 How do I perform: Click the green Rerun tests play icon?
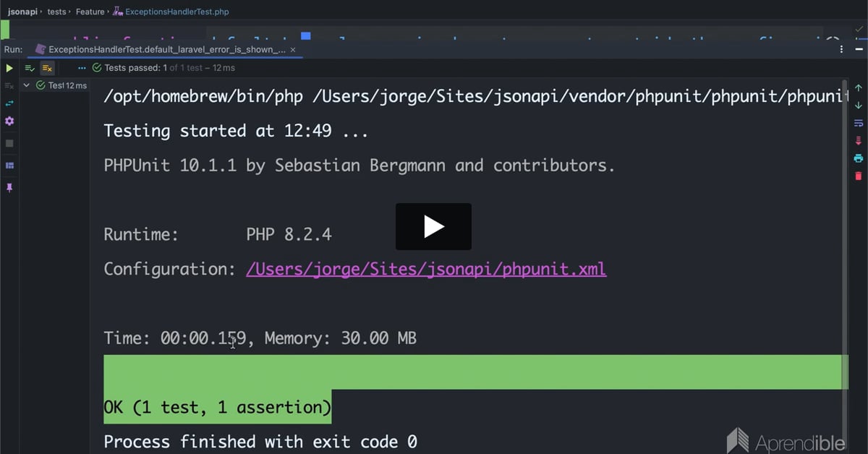point(9,68)
